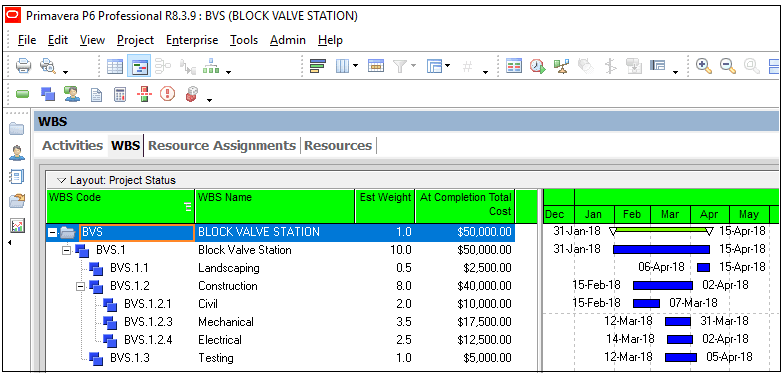The image size is (783, 373).
Task: Click the WBS Name column header
Action: [275, 206]
